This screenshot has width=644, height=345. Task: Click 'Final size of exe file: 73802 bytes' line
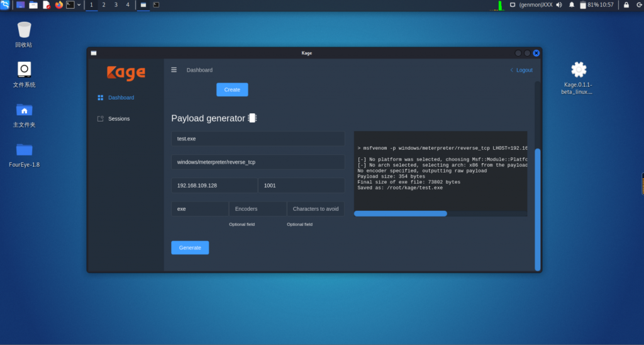pos(409,182)
